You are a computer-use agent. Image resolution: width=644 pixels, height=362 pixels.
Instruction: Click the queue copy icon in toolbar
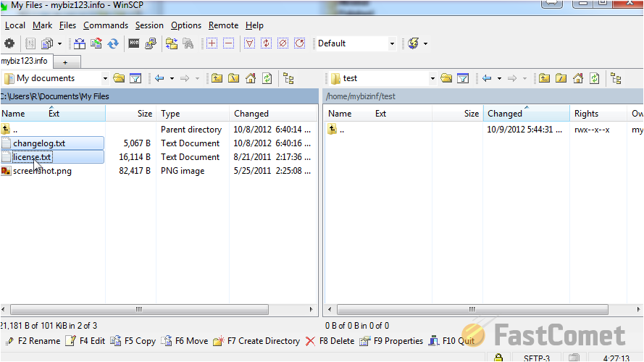(47, 43)
